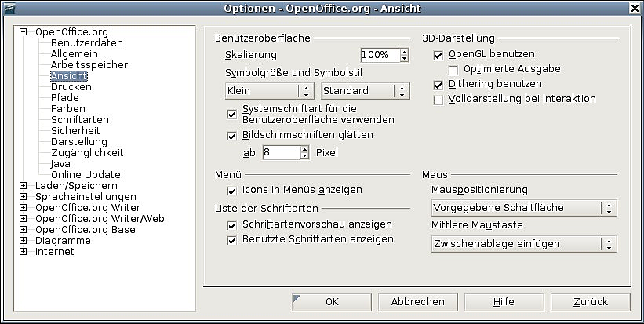Expand the OpenOffice.org Writer node
644x324 pixels.
(23, 208)
